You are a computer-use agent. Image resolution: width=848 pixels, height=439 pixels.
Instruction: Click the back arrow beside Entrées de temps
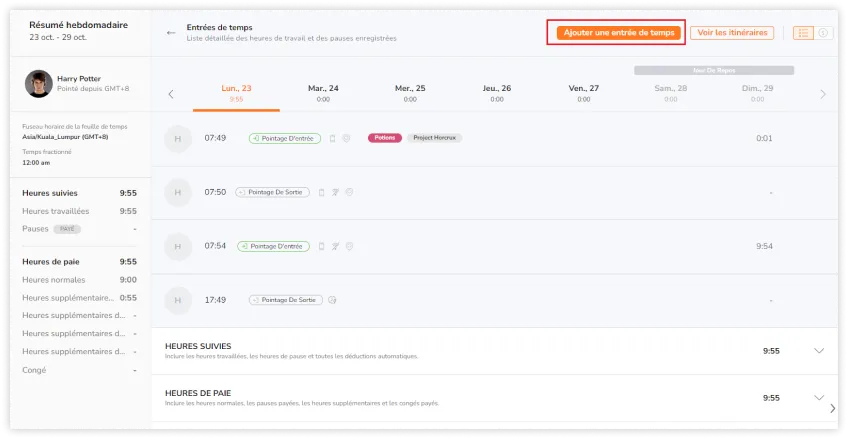click(171, 33)
